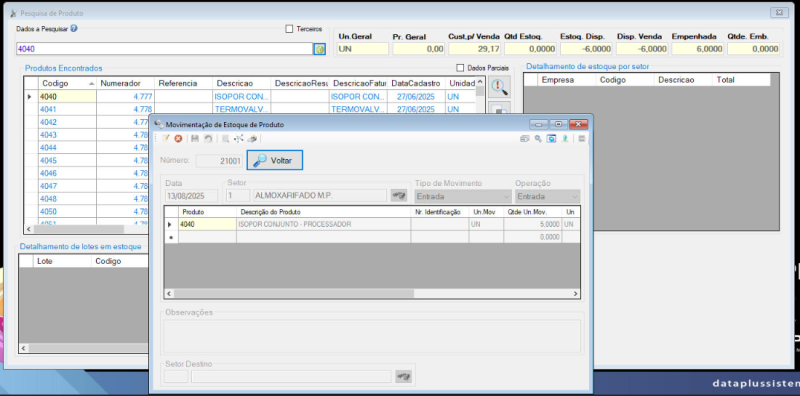Click the TERMOVALV... description cell in row 4041
800x396 pixels.
coord(242,109)
